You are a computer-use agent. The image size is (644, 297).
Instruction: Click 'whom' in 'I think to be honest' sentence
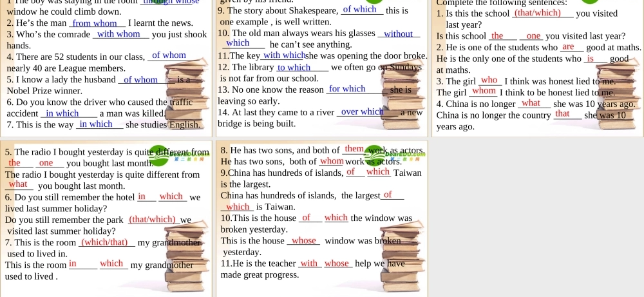484,91
